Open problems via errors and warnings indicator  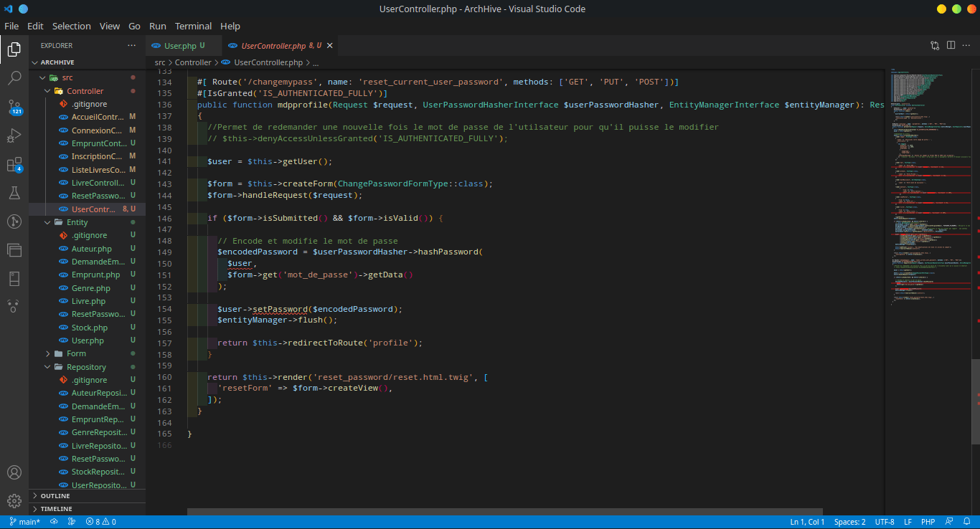(x=100, y=522)
